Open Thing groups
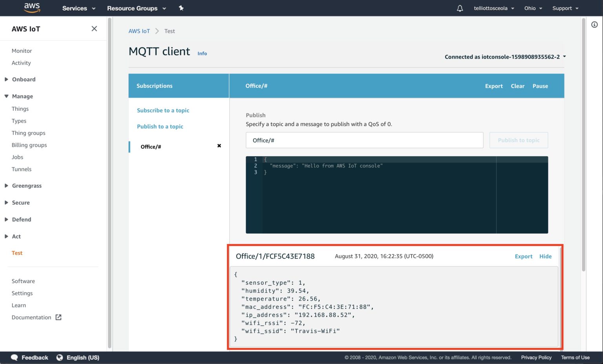Viewport: 603px width, 364px height. click(x=28, y=133)
